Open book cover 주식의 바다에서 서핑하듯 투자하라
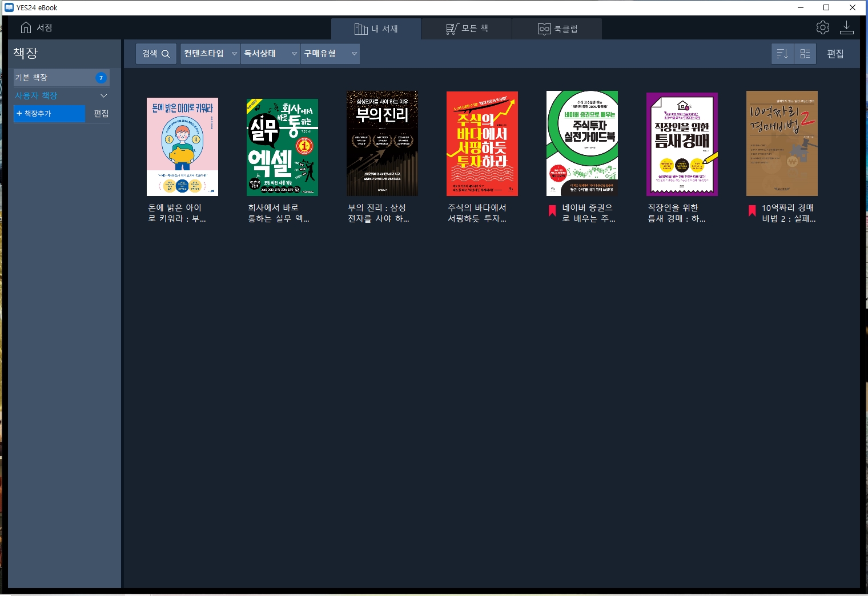 (x=482, y=143)
